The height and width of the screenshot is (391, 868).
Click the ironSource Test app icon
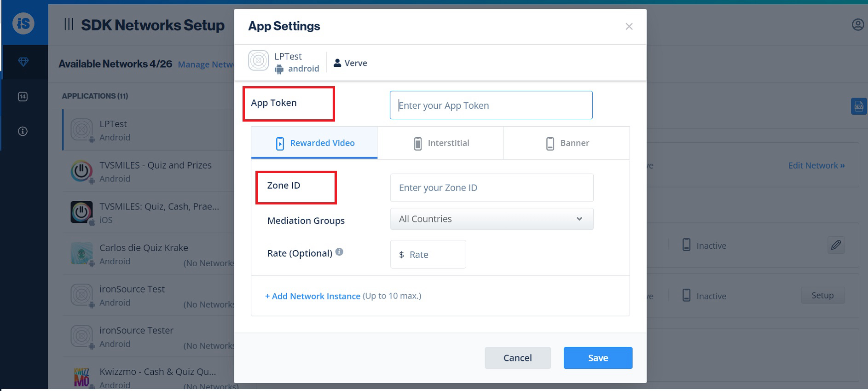point(81,295)
